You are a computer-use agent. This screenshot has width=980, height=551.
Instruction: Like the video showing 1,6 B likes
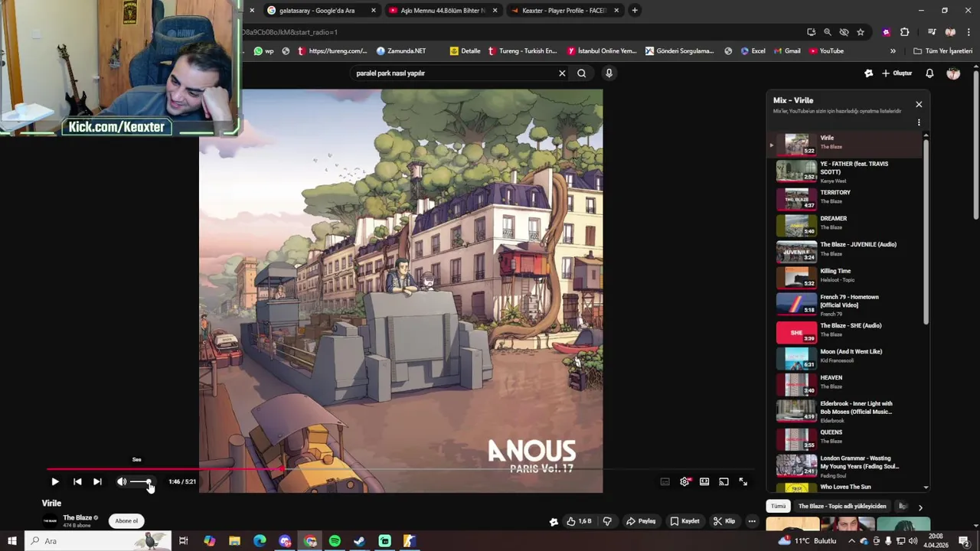[579, 521]
